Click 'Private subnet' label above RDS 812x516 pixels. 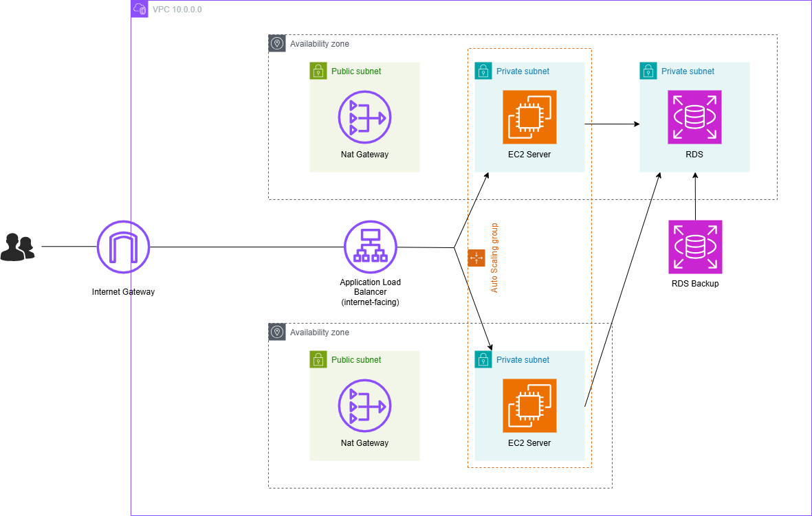pyautogui.click(x=688, y=71)
